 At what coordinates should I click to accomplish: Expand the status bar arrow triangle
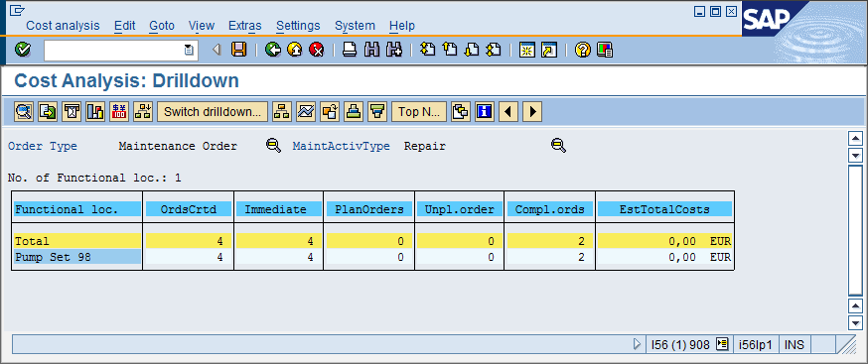(637, 344)
